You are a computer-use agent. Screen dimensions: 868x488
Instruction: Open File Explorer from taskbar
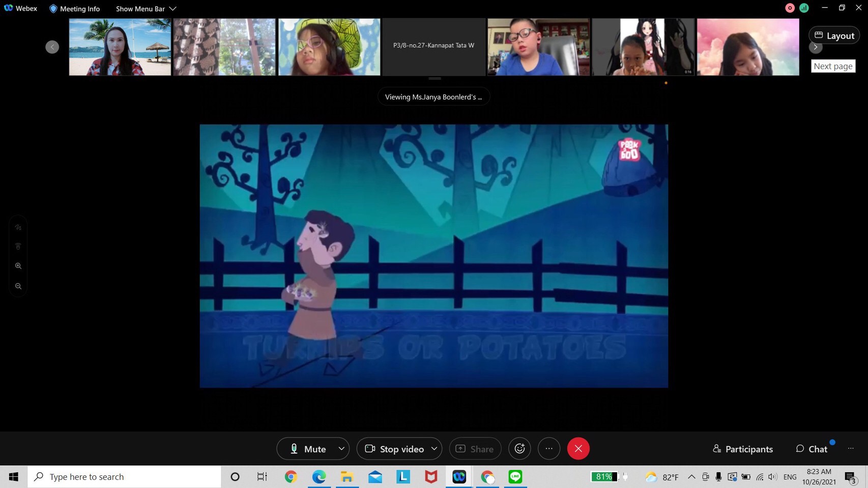(x=347, y=477)
